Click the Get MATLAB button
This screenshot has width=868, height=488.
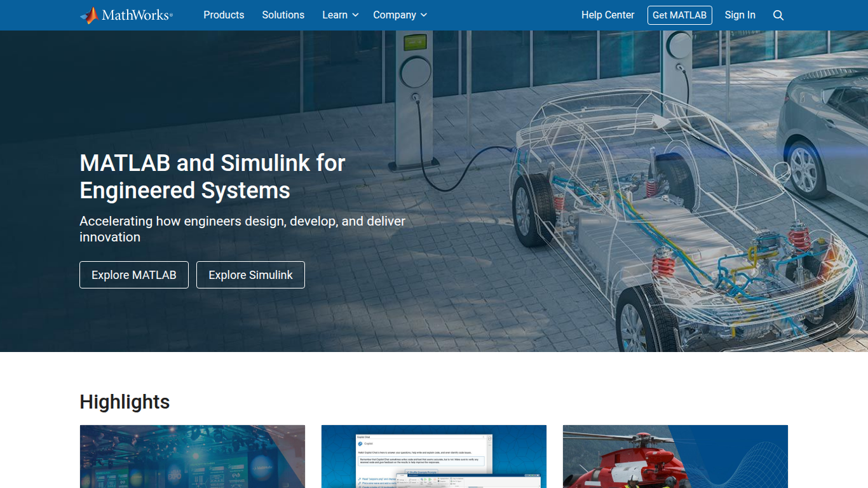pos(680,15)
